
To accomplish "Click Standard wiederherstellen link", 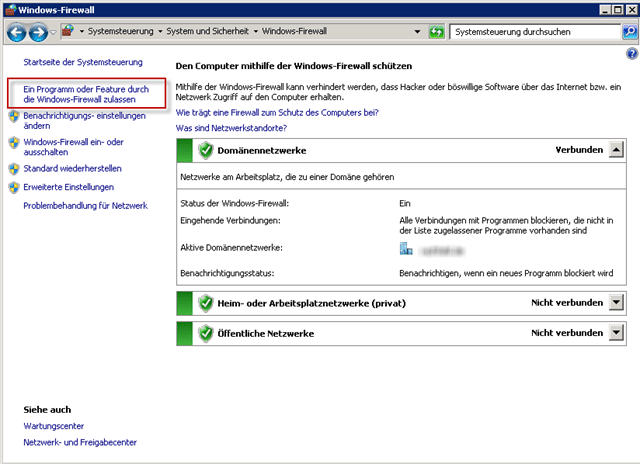I will click(x=72, y=169).
